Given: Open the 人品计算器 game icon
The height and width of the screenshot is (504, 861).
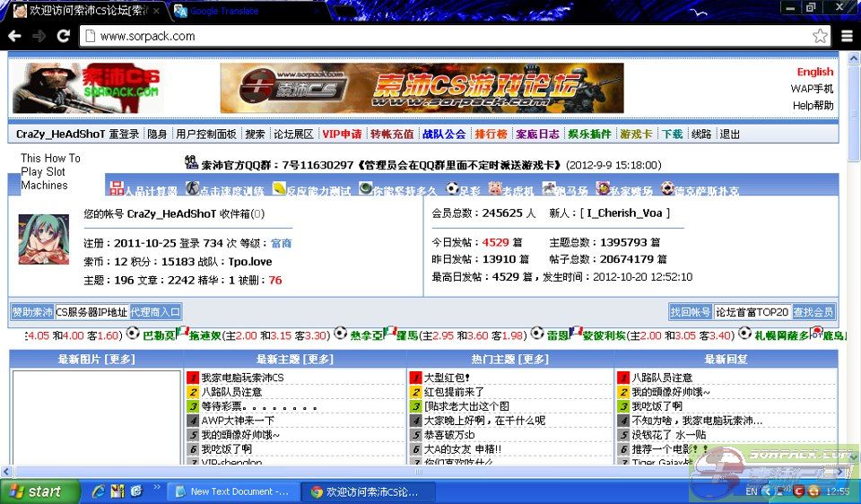Looking at the screenshot, I should click(x=117, y=188).
